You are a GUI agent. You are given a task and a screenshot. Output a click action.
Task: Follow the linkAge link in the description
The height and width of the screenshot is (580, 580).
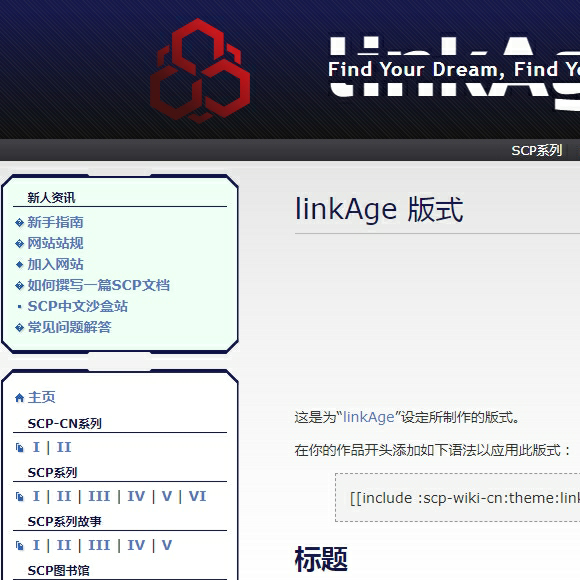(x=369, y=418)
